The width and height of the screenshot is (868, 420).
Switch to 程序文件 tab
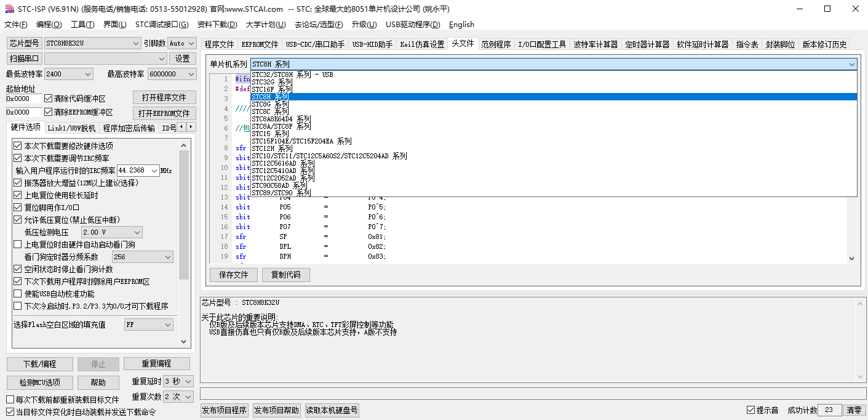[x=220, y=44]
